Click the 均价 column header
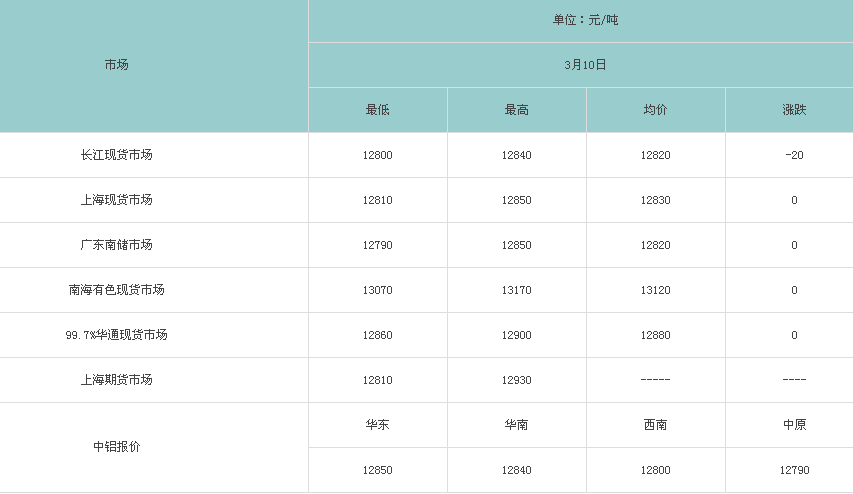853x494 pixels. pos(655,110)
